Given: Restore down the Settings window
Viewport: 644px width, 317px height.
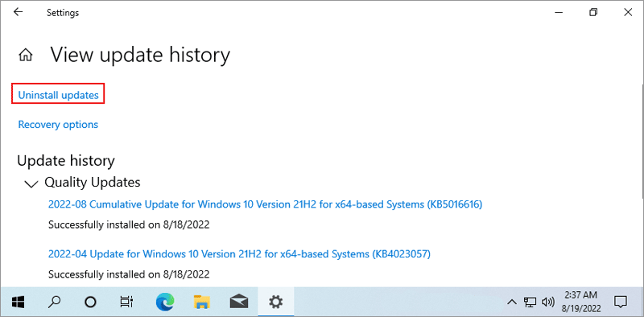Looking at the screenshot, I should pos(592,12).
